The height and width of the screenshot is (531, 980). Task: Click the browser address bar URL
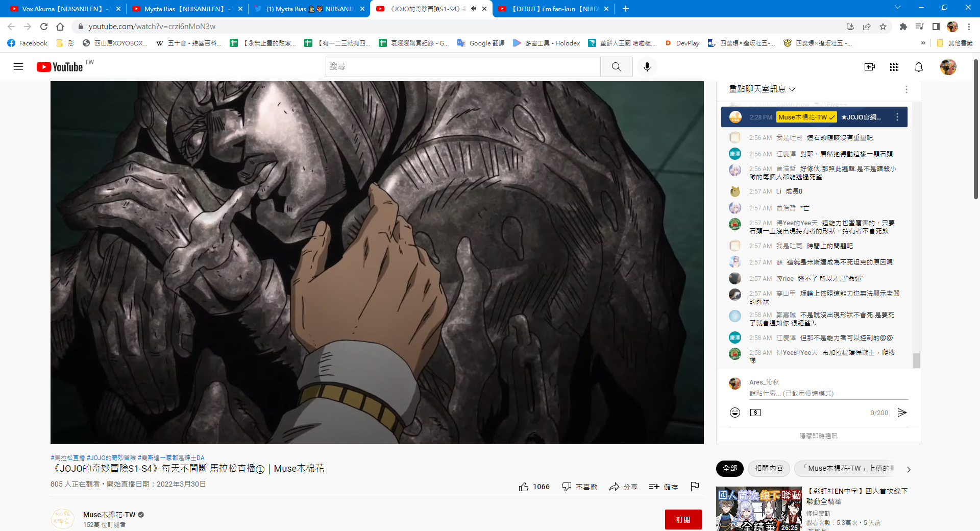(x=152, y=27)
